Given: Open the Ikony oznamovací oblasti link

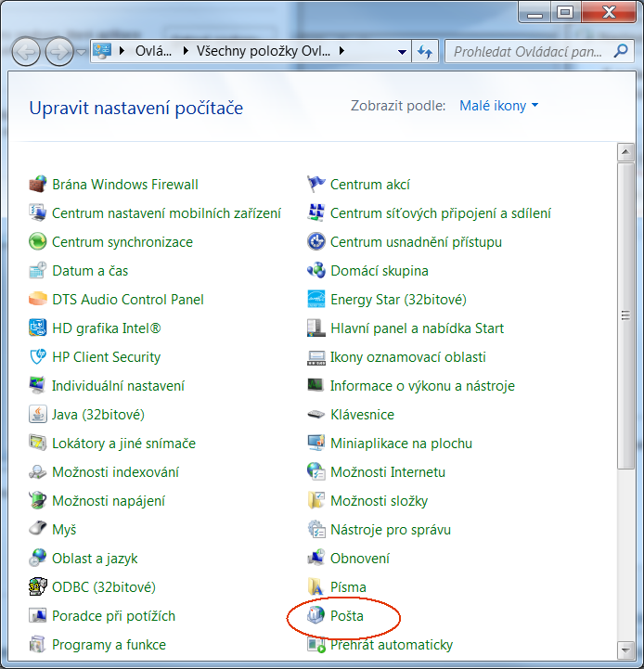Looking at the screenshot, I should pos(408,356).
